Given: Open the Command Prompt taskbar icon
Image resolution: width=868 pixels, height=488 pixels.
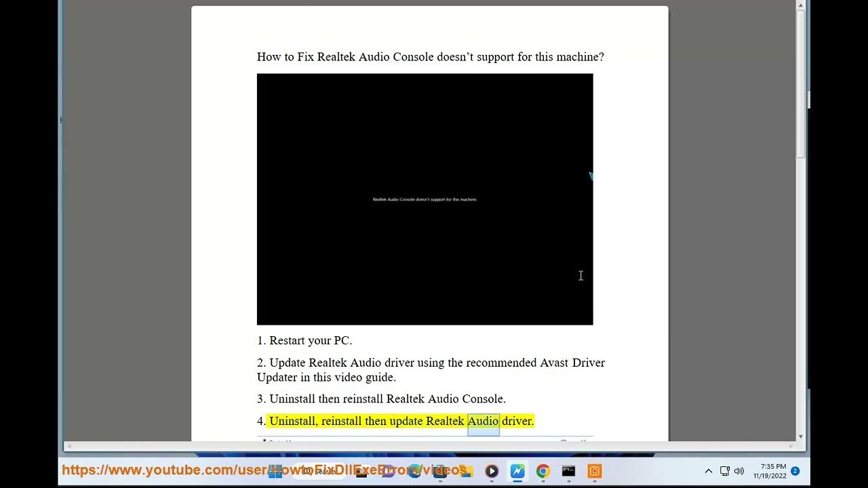Looking at the screenshot, I should [568, 471].
